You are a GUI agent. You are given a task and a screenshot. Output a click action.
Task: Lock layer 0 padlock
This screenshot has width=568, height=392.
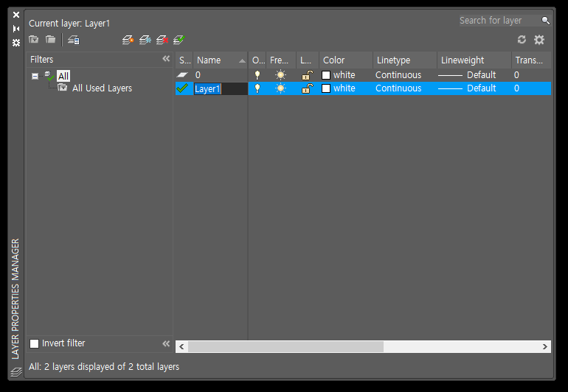pos(307,75)
